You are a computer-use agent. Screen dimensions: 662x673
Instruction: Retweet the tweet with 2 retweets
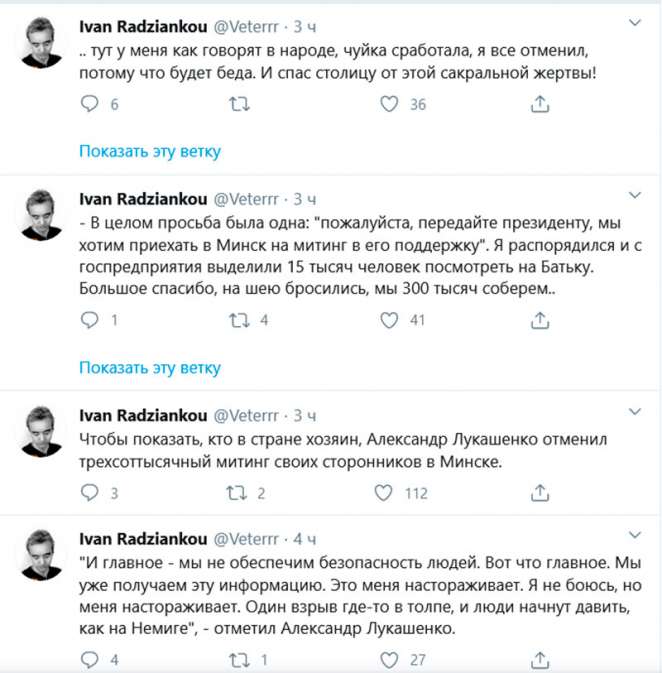pos(240,492)
